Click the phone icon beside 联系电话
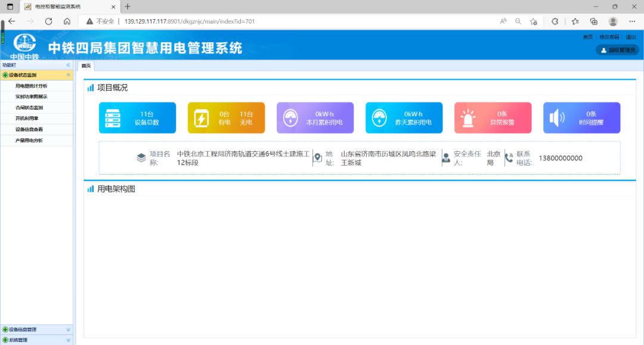This screenshot has height=345, width=644. (x=509, y=158)
